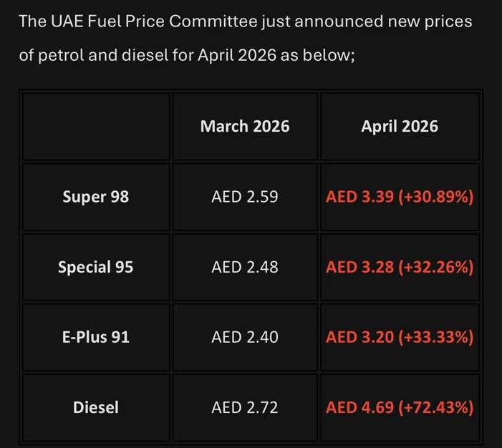Click the AED 2.59 March price
Image resolution: width=502 pixels, height=448 pixels.
245,197
